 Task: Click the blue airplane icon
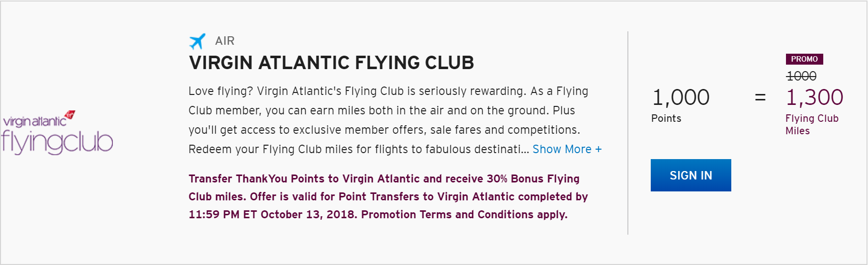pos(197,41)
